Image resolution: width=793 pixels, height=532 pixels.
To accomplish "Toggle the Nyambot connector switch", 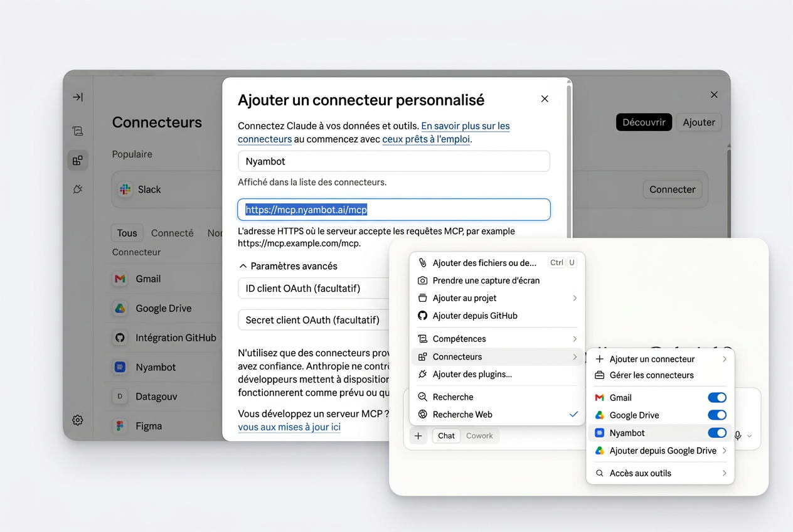I will click(717, 433).
